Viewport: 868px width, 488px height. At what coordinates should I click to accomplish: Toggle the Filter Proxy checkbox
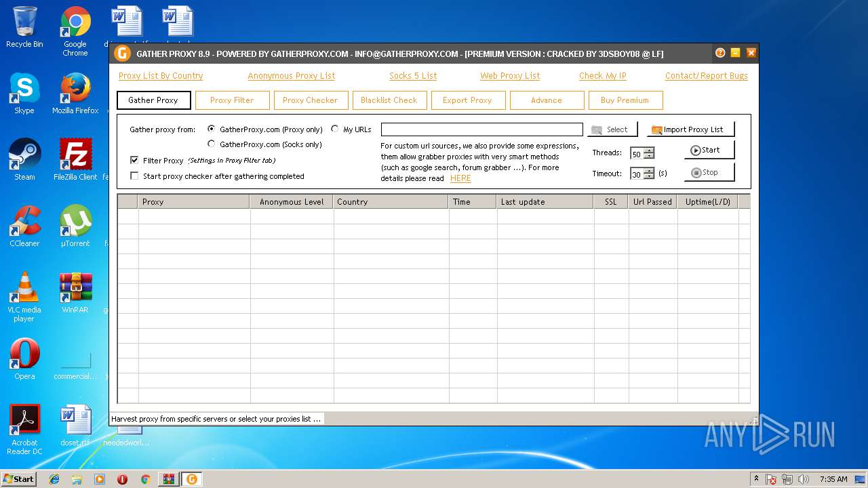click(x=134, y=161)
